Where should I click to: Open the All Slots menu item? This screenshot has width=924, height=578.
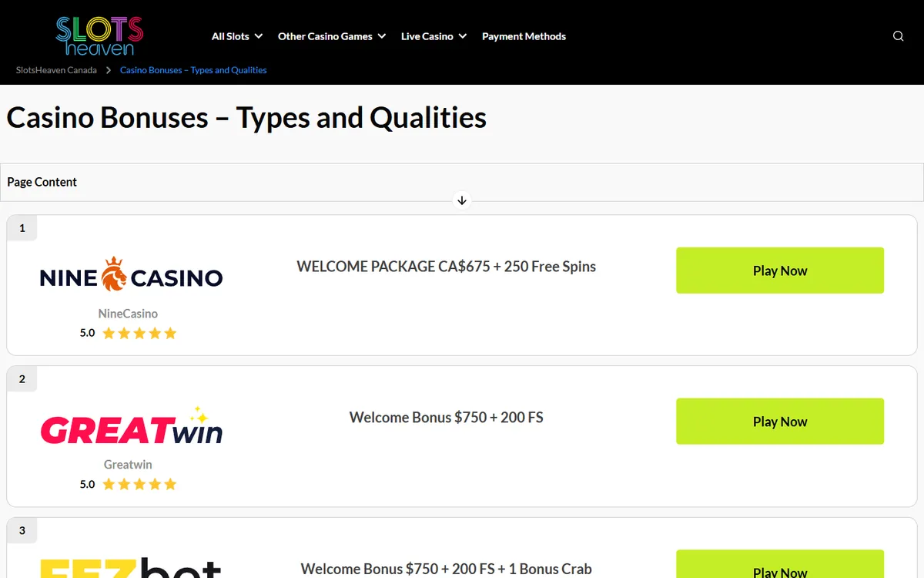(x=230, y=36)
